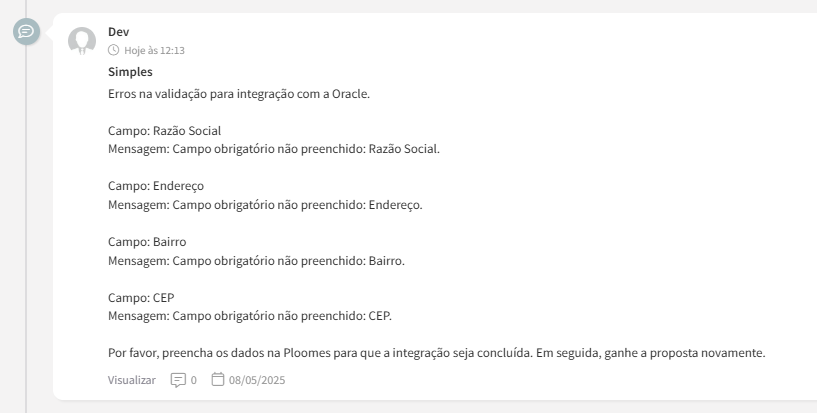Click the Simples note title

(129, 72)
